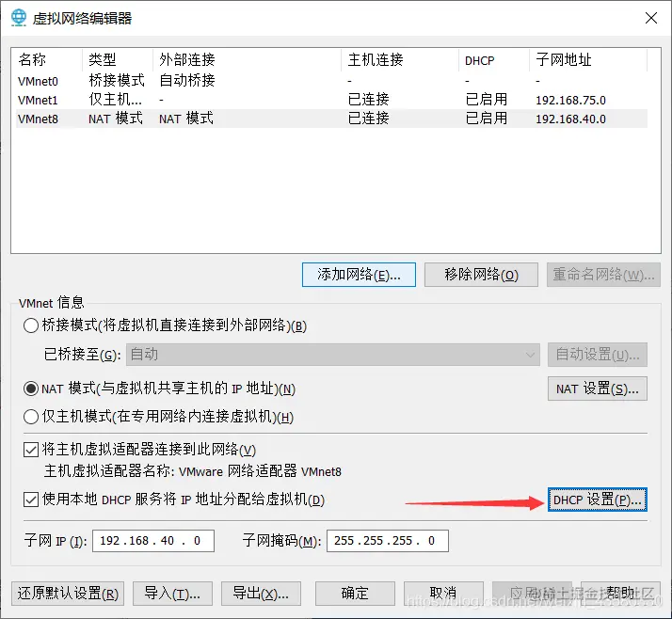Click VMnet1 已连接 host connection cell
This screenshot has height=619, width=672.
[x=369, y=100]
